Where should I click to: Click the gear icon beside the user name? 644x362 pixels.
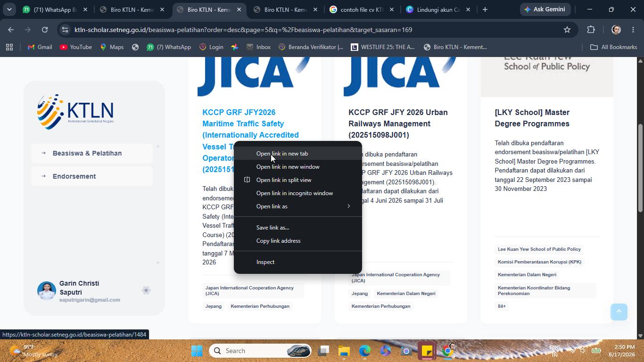pos(146,290)
